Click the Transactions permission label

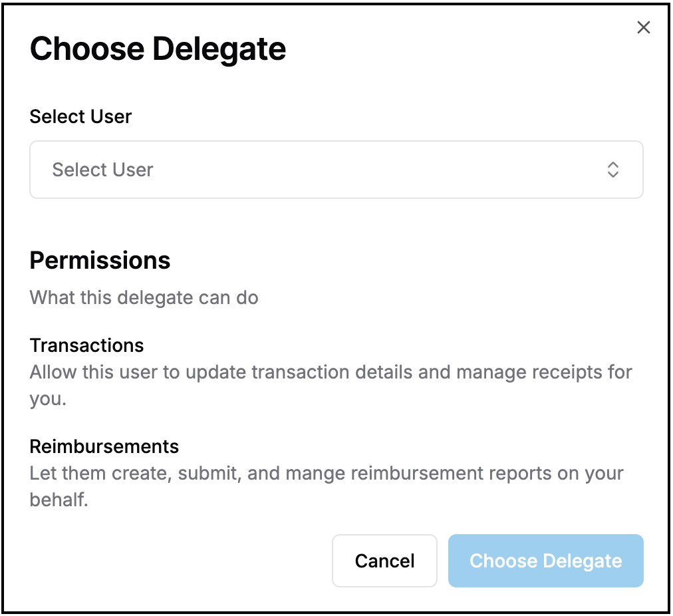(x=86, y=345)
